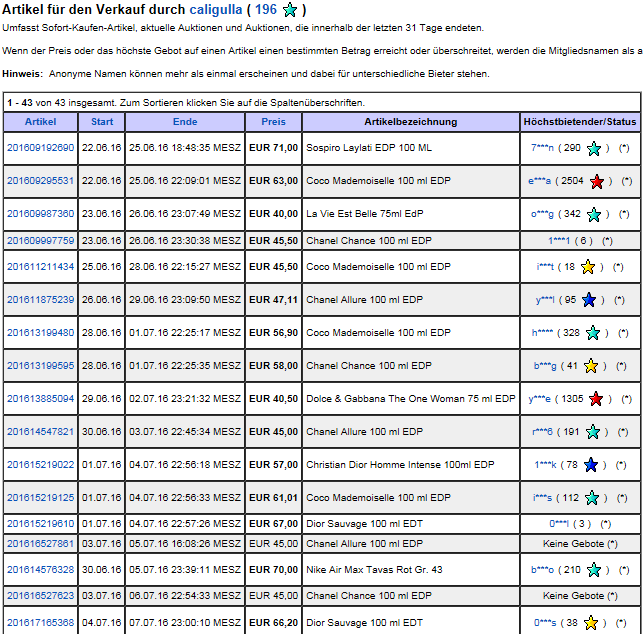Screen dimensions: 643x634
Task: Click the turquoise star beside seller caligulla's 196
Action: [290, 10]
